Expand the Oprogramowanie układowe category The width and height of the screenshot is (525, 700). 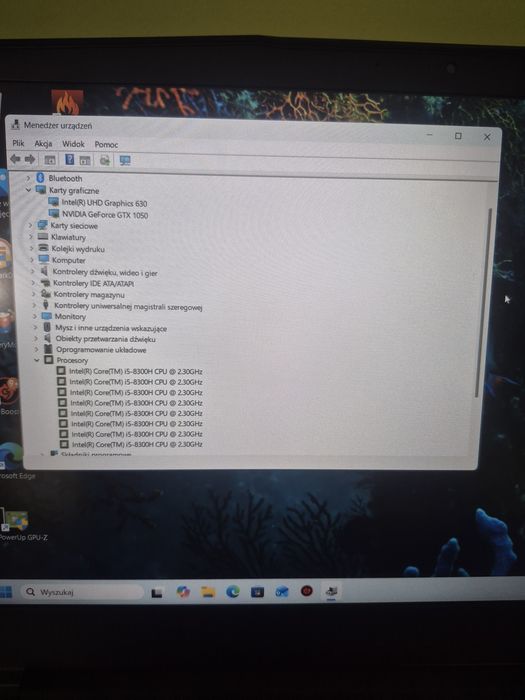tap(36, 349)
